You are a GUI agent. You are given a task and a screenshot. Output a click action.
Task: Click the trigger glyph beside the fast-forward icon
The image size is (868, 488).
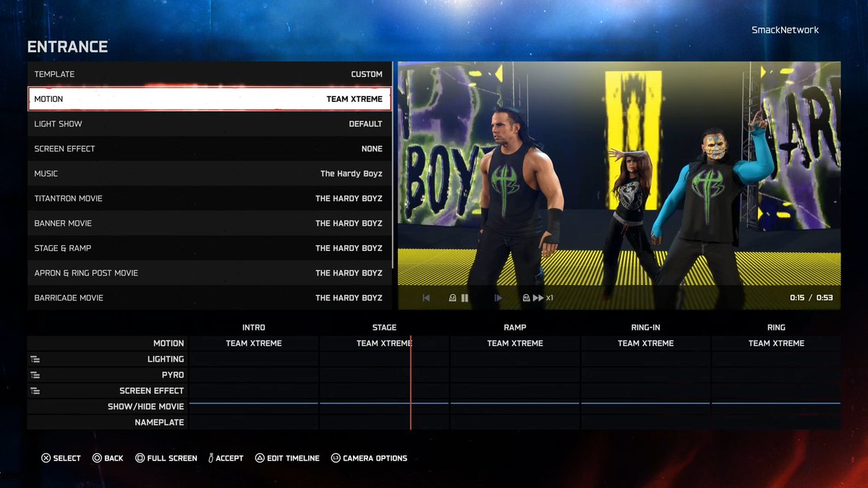526,298
